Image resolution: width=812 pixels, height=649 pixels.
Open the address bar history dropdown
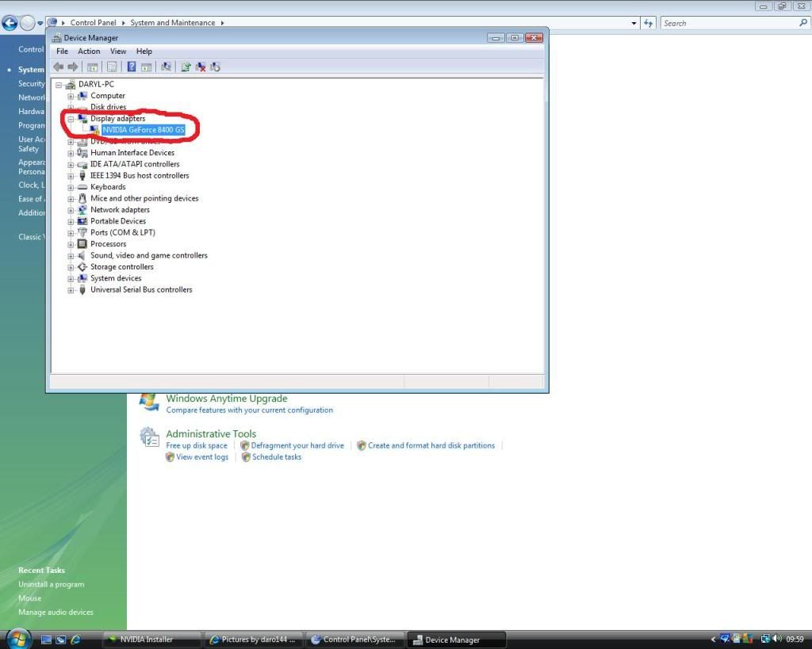click(634, 23)
